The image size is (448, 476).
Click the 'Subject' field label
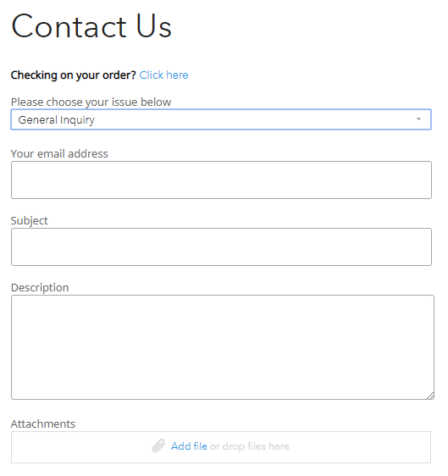[30, 221]
